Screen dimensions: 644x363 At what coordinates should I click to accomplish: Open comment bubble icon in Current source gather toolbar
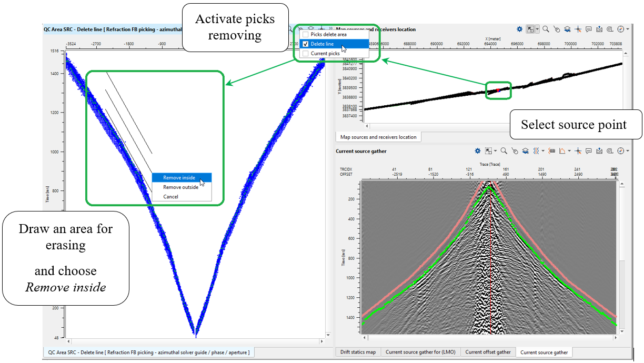point(589,151)
